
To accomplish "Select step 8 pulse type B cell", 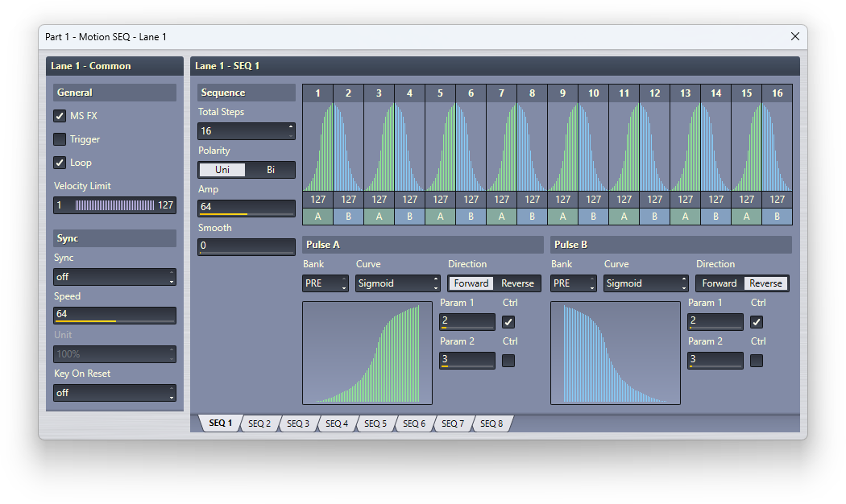I will coord(533,217).
